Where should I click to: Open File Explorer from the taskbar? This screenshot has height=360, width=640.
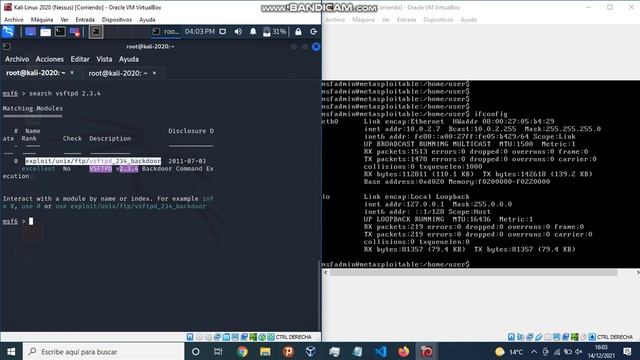pyautogui.click(x=265, y=351)
